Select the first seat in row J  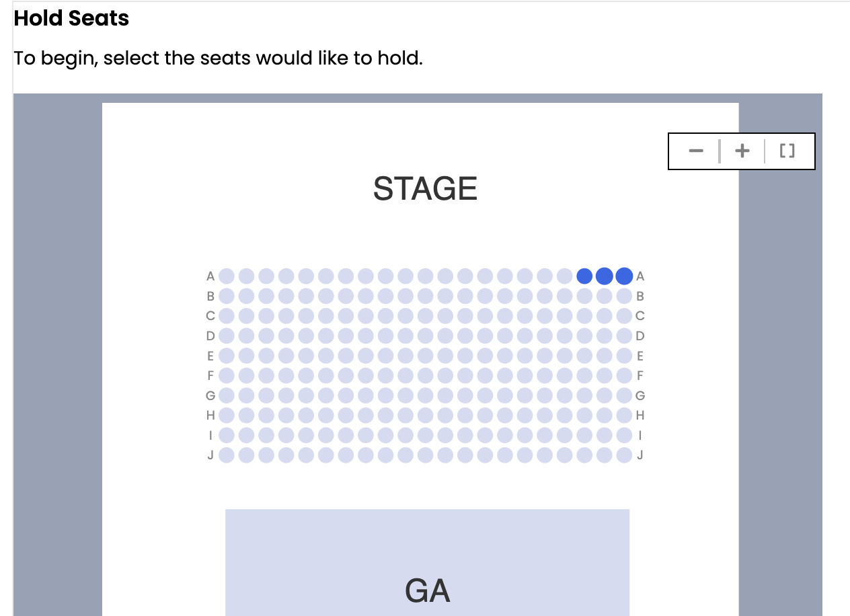(x=227, y=455)
